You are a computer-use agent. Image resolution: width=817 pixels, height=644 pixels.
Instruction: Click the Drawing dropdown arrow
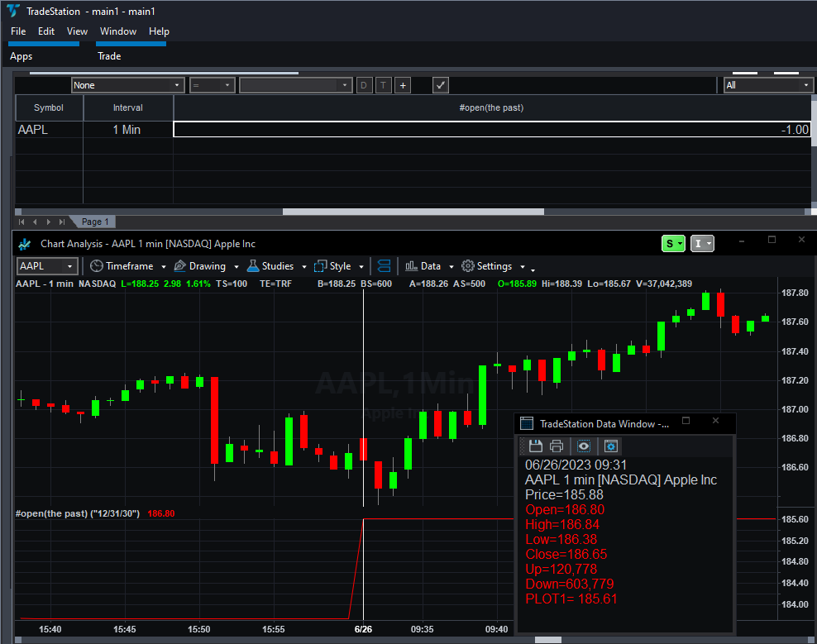pyautogui.click(x=236, y=267)
